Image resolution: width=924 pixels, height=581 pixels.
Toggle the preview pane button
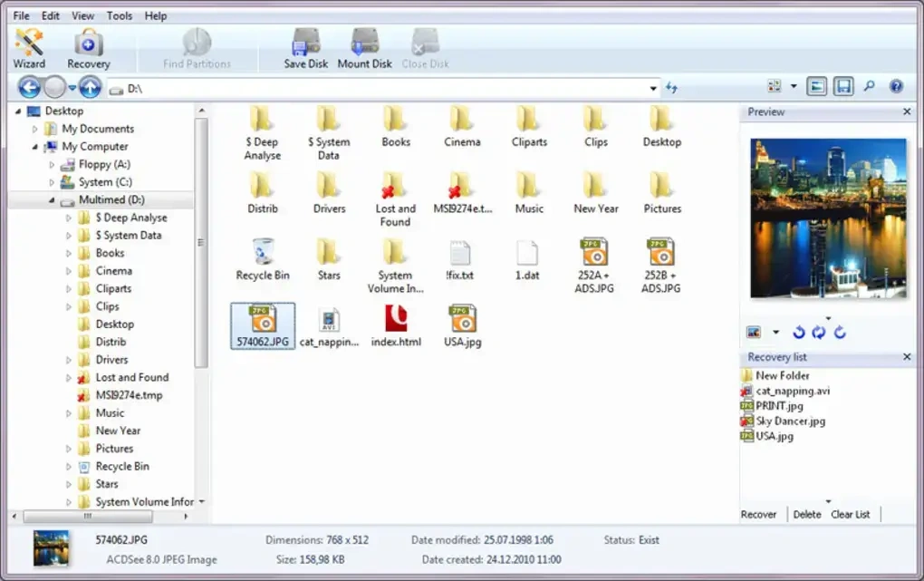point(814,86)
